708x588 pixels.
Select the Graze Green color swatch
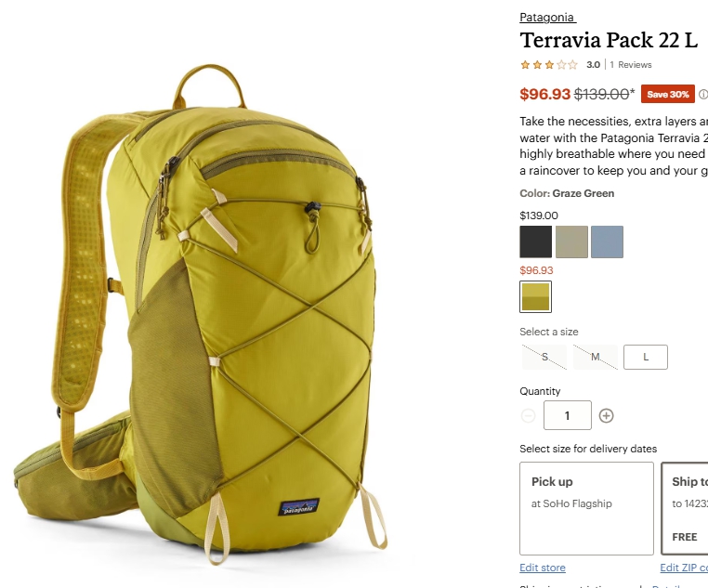(x=535, y=296)
